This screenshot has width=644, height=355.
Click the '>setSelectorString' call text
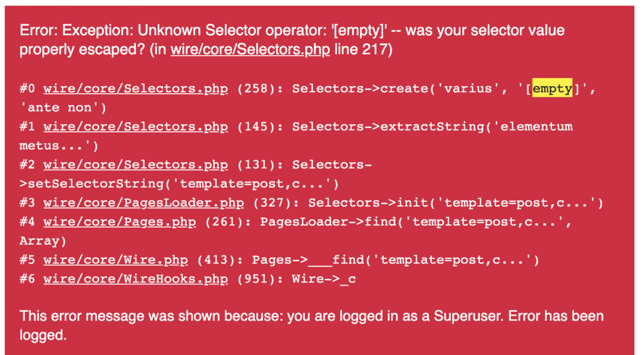click(90, 184)
